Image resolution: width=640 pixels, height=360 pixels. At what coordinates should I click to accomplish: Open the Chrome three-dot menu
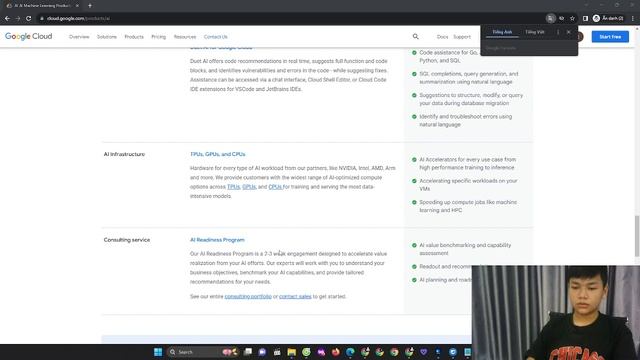point(633,18)
